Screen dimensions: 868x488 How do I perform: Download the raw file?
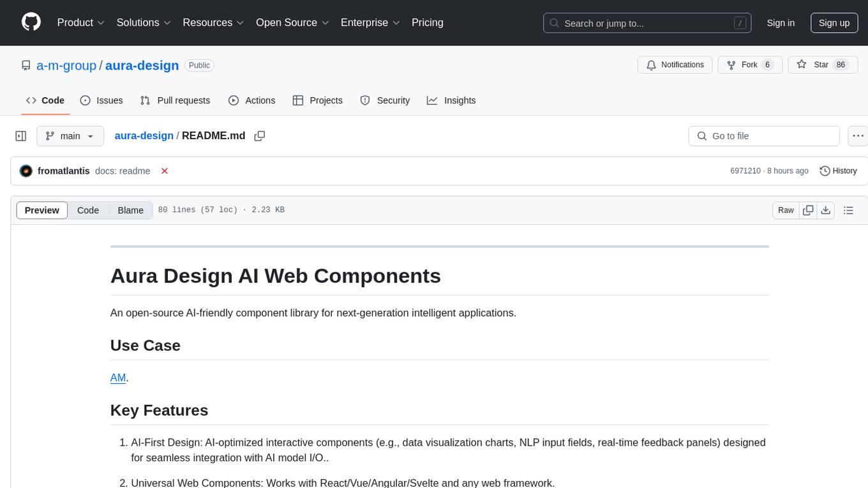coord(826,210)
